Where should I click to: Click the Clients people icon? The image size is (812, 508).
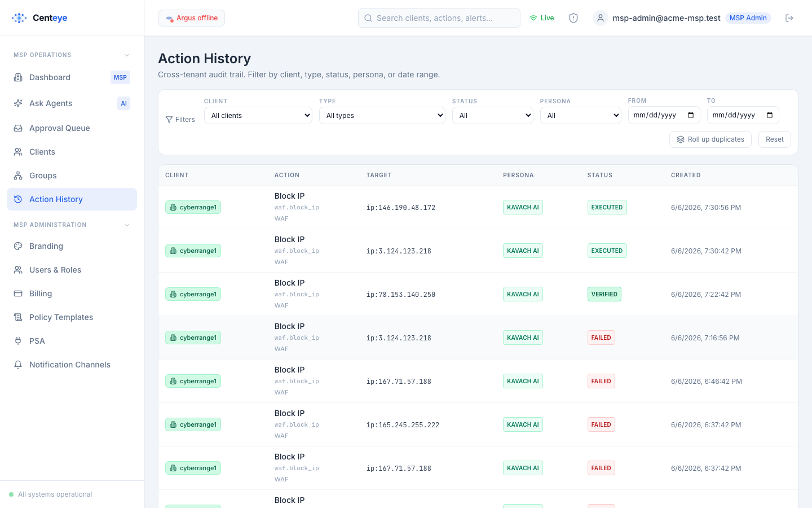[18, 152]
